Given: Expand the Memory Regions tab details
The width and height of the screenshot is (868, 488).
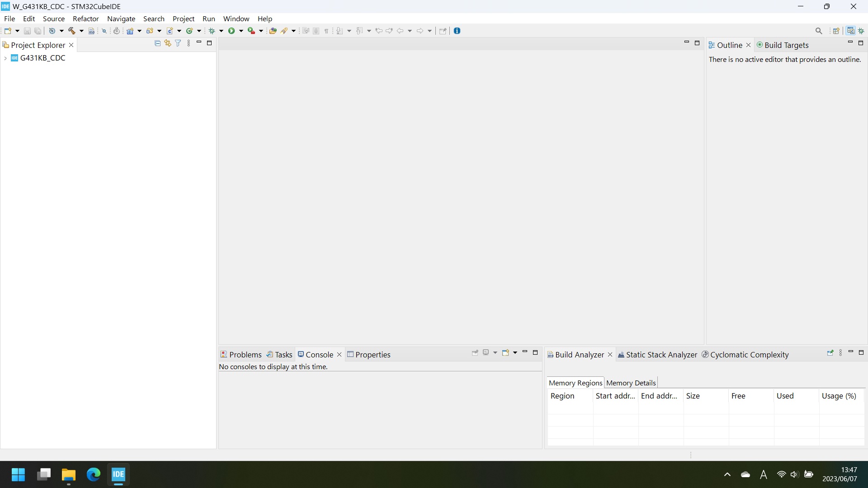Looking at the screenshot, I should coord(575,383).
